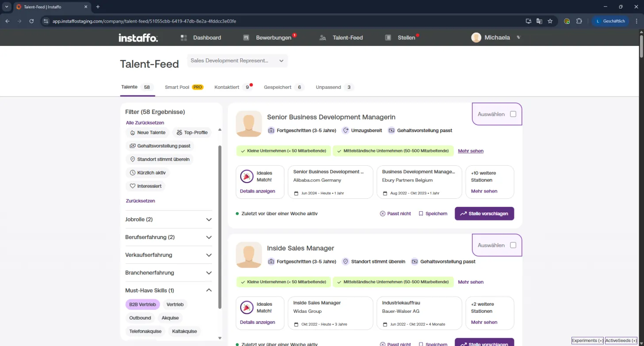Screen dimensions: 644x346
Task: Enable the Gehaltsvorstellung passt filter chip
Action: (x=160, y=146)
